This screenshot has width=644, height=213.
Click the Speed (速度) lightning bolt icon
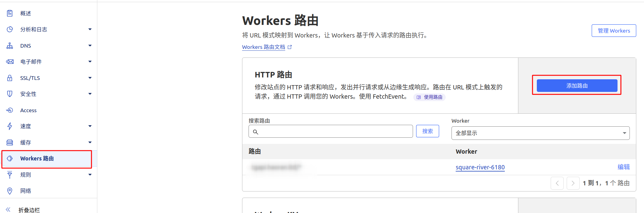pos(10,126)
